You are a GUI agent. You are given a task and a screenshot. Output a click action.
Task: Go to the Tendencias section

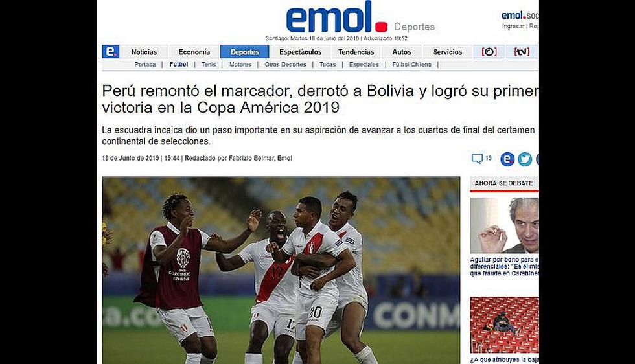(x=356, y=52)
